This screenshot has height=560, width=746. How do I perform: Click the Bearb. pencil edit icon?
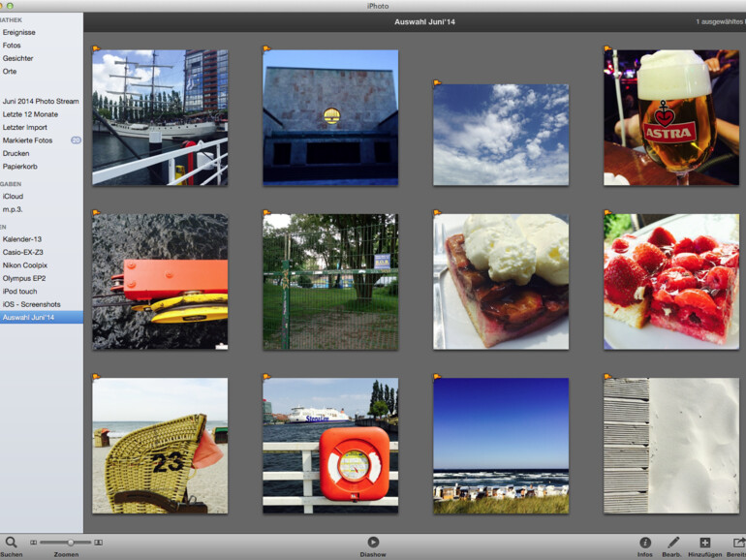[672, 543]
